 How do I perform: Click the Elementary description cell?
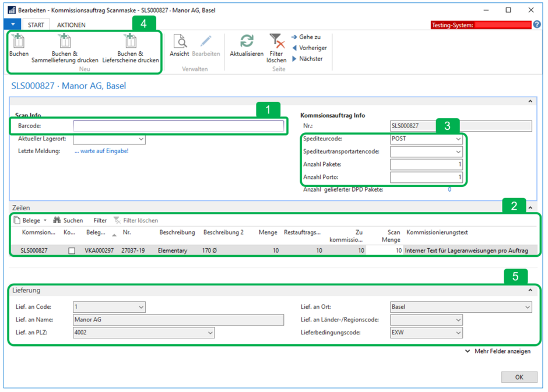pyautogui.click(x=173, y=250)
